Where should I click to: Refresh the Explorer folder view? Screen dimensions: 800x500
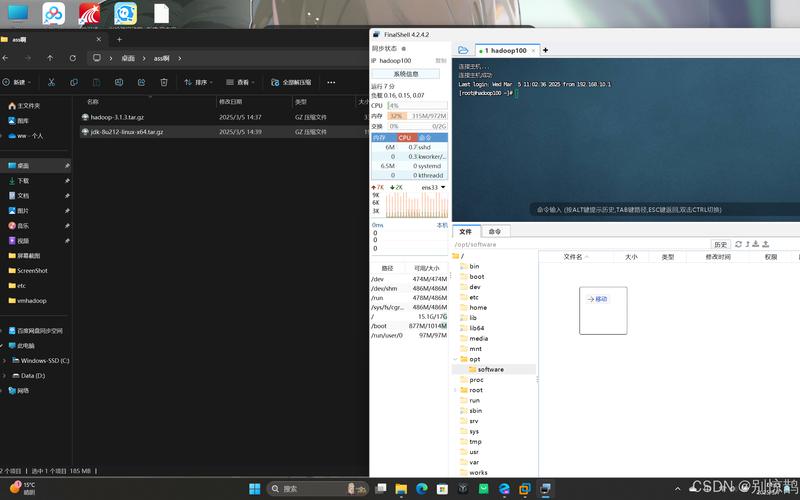click(73, 58)
